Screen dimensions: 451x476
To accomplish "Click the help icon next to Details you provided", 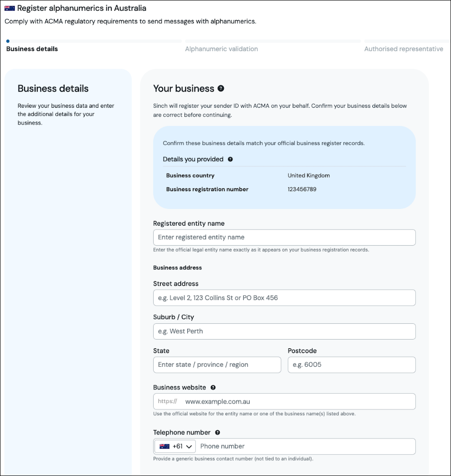I will click(230, 160).
